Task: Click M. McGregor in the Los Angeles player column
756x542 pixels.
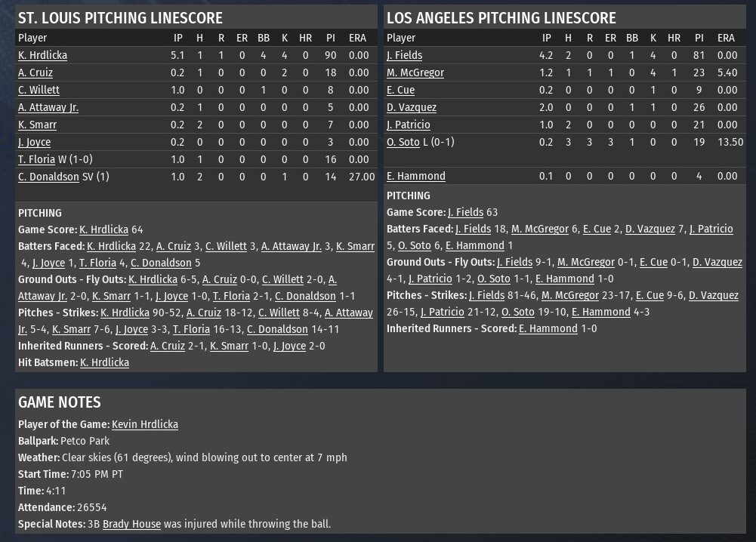Action: (x=415, y=72)
